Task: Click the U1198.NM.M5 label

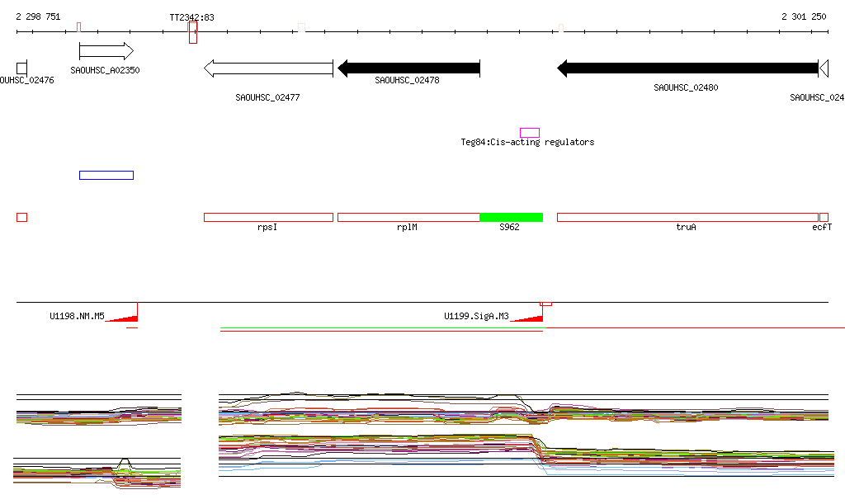Action: click(x=77, y=316)
